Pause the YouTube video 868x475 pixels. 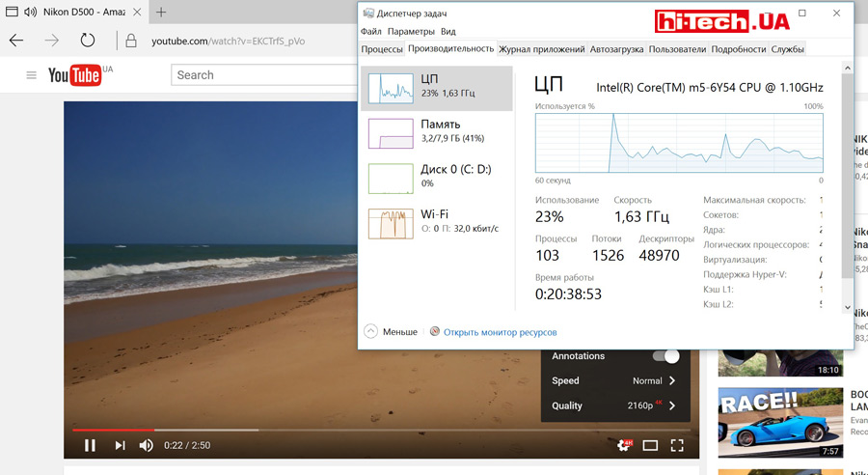[x=90, y=445]
